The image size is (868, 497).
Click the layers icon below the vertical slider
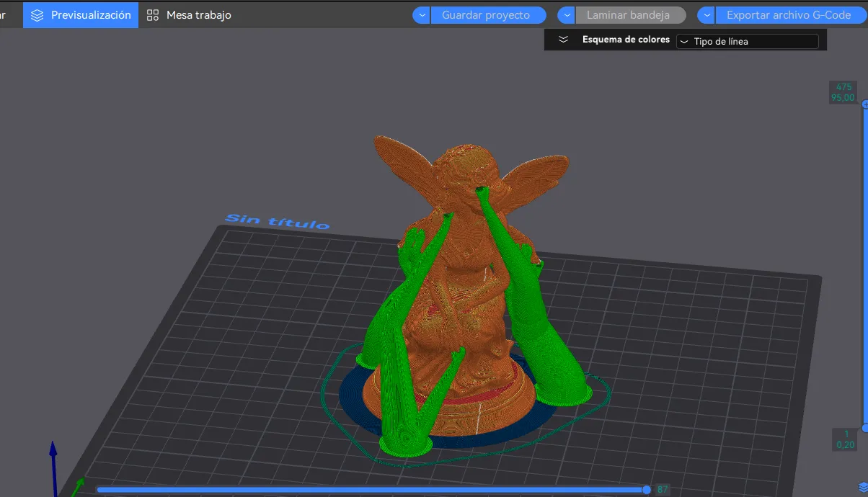863,488
